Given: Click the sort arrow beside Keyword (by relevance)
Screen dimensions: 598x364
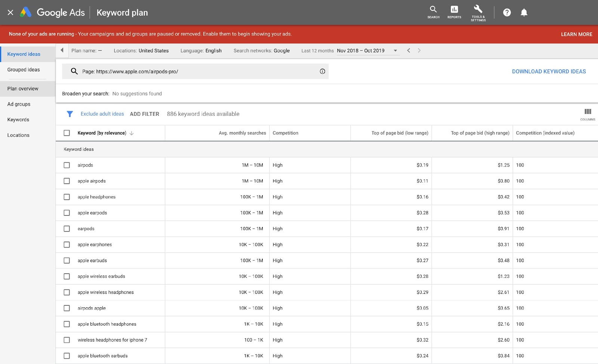Looking at the screenshot, I should [132, 133].
